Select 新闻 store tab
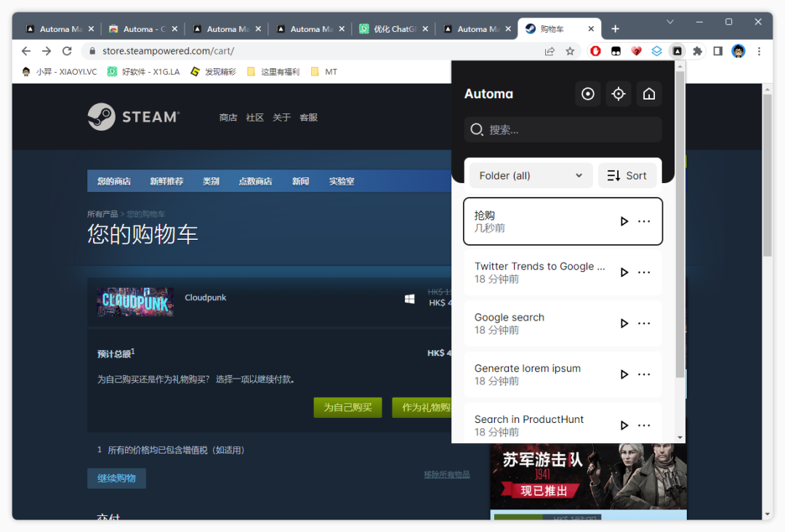The width and height of the screenshot is (785, 532). click(300, 181)
